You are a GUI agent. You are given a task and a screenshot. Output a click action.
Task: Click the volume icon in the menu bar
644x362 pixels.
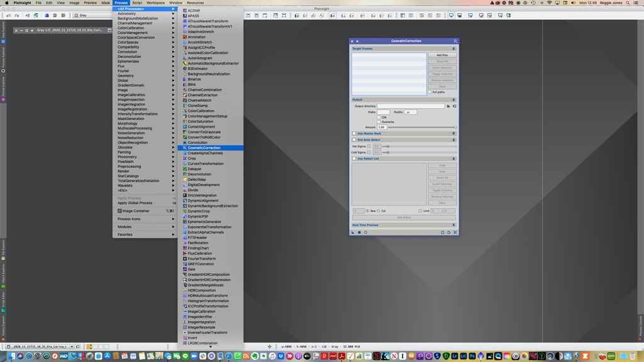pos(573,3)
